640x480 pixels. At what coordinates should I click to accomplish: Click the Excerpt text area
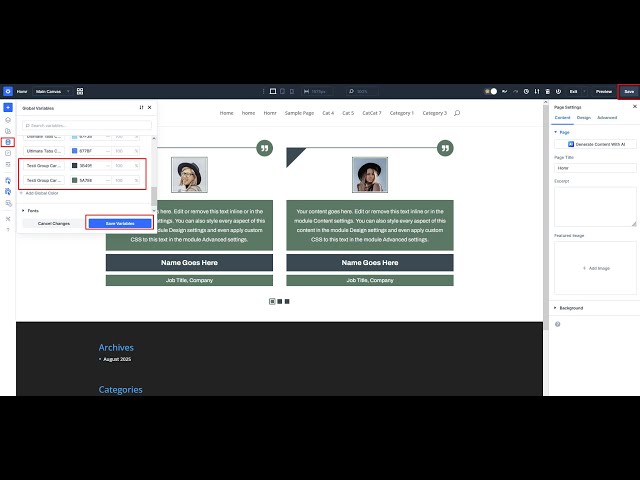596,207
